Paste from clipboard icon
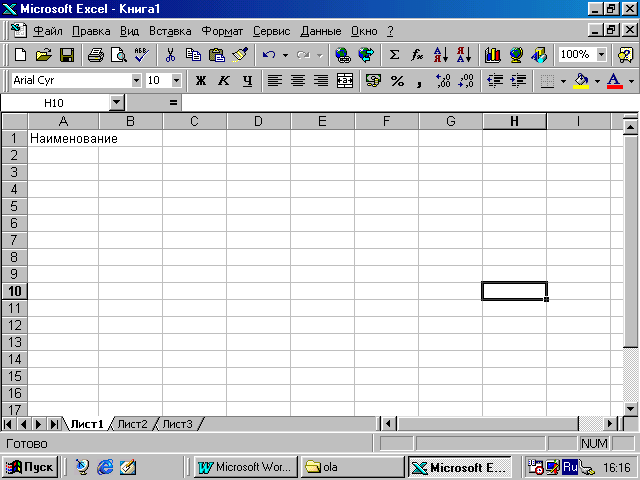640x480 pixels. coord(217,55)
